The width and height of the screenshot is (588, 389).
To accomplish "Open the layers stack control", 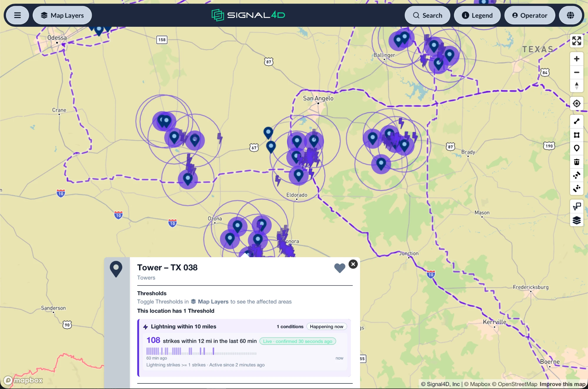I will click(577, 220).
